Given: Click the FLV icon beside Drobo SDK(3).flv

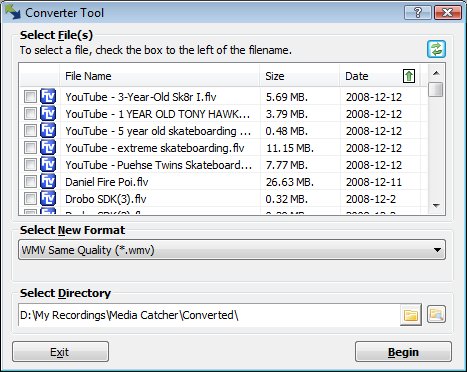Looking at the screenshot, I should coord(48,199).
